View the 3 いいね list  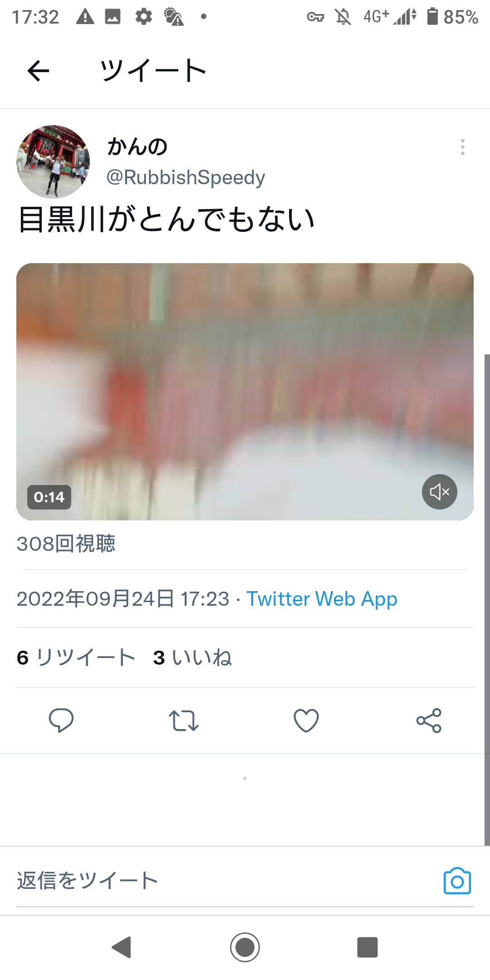192,657
